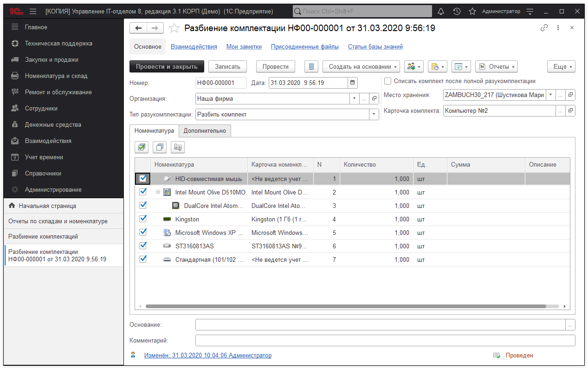Open the history clock icon in title bar

(457, 11)
